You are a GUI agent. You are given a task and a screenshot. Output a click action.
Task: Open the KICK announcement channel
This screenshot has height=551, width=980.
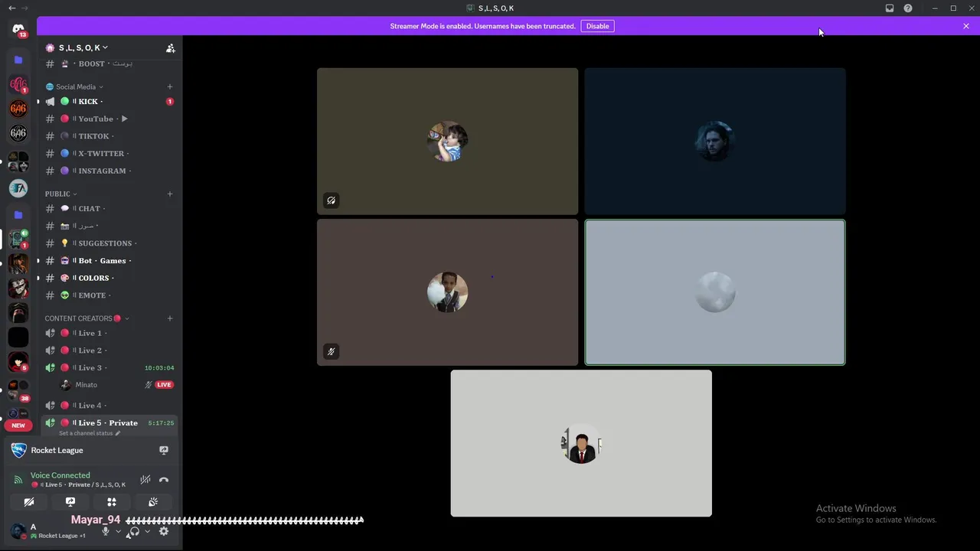coord(109,101)
